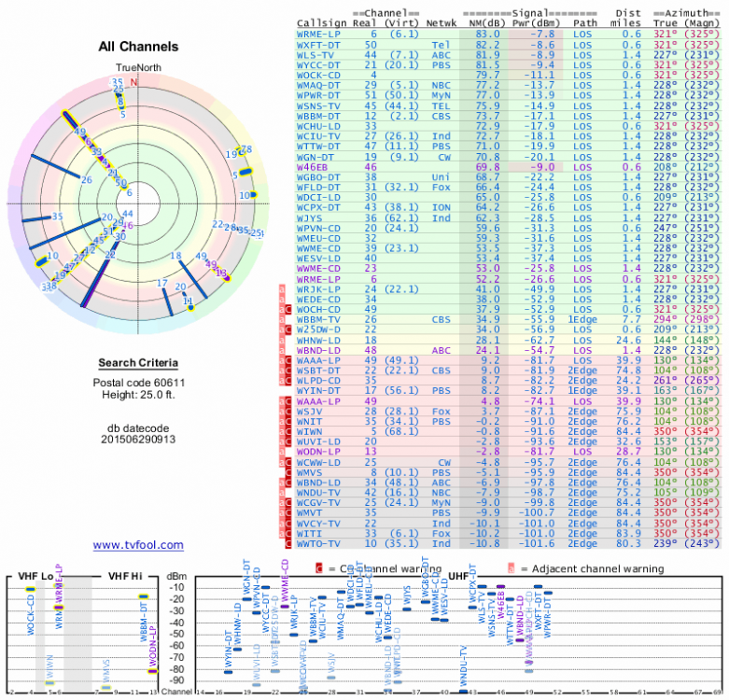Viewport: 729px width, 700px height.
Task: Click WCIU-TV callsign in the table
Action: (318, 136)
